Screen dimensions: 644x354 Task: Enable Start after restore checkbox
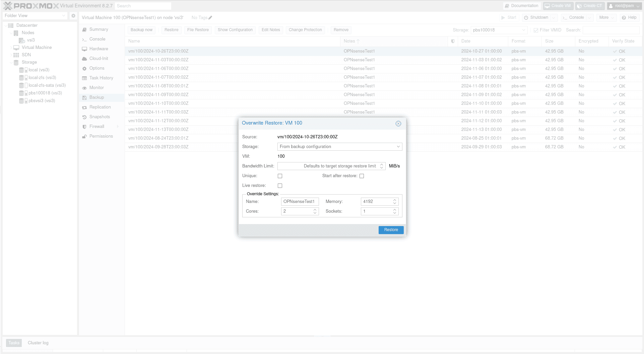coord(362,176)
